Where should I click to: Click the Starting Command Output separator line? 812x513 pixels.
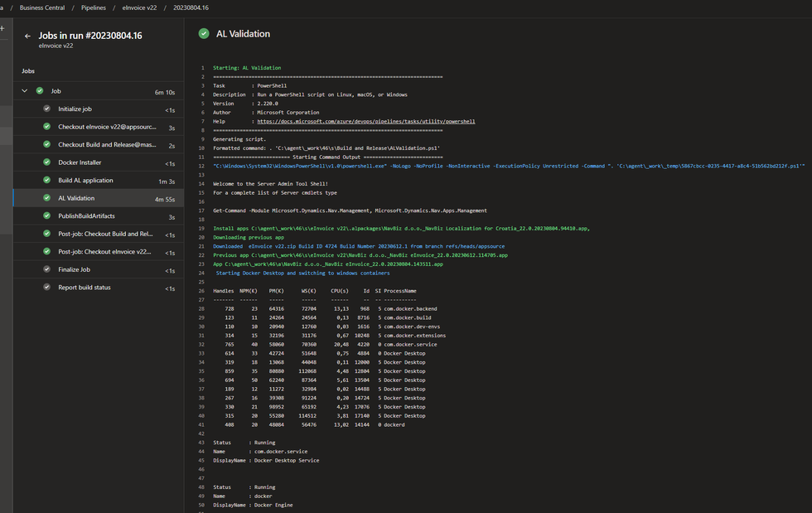click(328, 157)
